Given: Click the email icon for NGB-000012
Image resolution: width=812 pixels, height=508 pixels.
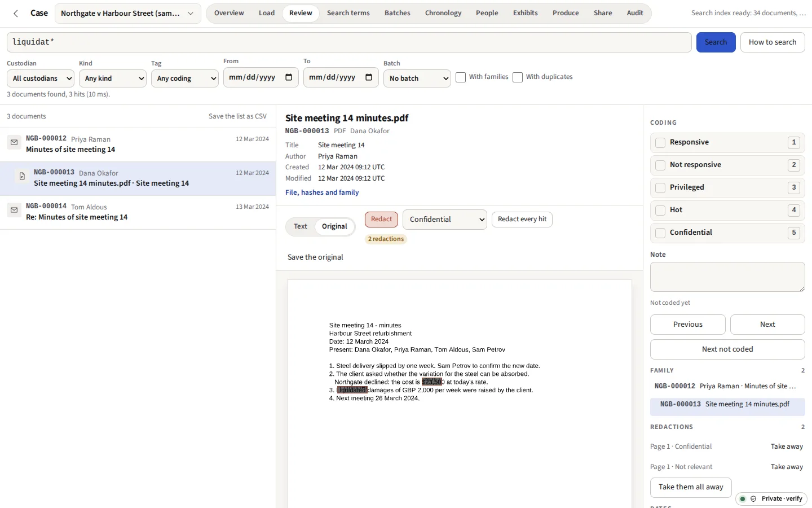Looking at the screenshot, I should [x=14, y=142].
